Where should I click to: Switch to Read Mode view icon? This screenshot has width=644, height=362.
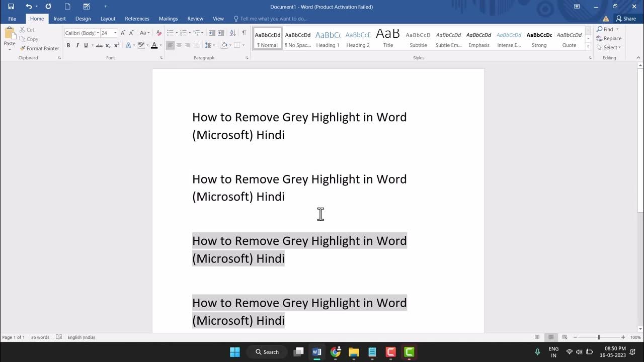coord(537,337)
